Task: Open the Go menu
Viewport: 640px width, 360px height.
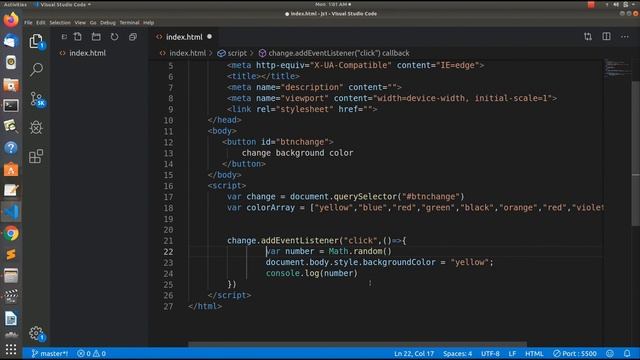Action: click(x=93, y=23)
